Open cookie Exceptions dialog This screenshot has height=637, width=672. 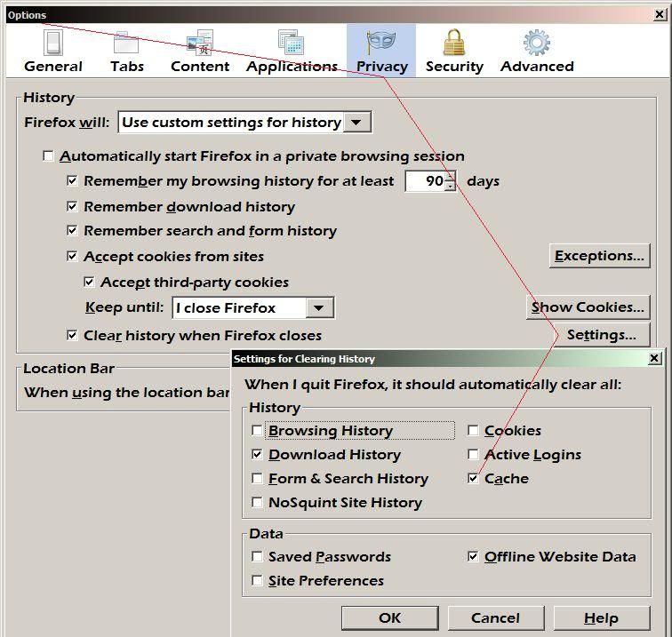point(600,256)
